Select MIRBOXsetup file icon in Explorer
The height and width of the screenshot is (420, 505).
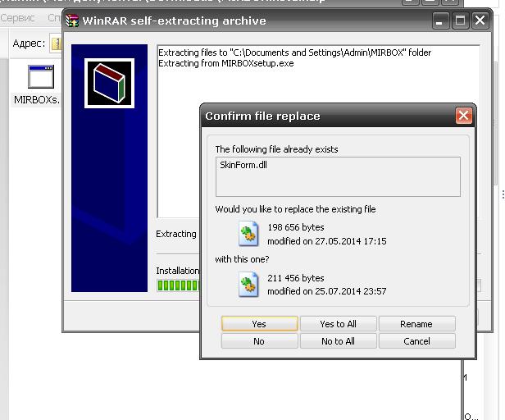tap(41, 77)
